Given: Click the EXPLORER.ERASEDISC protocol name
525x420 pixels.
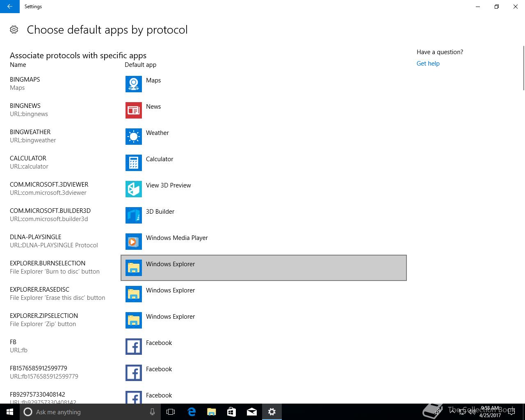Looking at the screenshot, I should pos(40,290).
